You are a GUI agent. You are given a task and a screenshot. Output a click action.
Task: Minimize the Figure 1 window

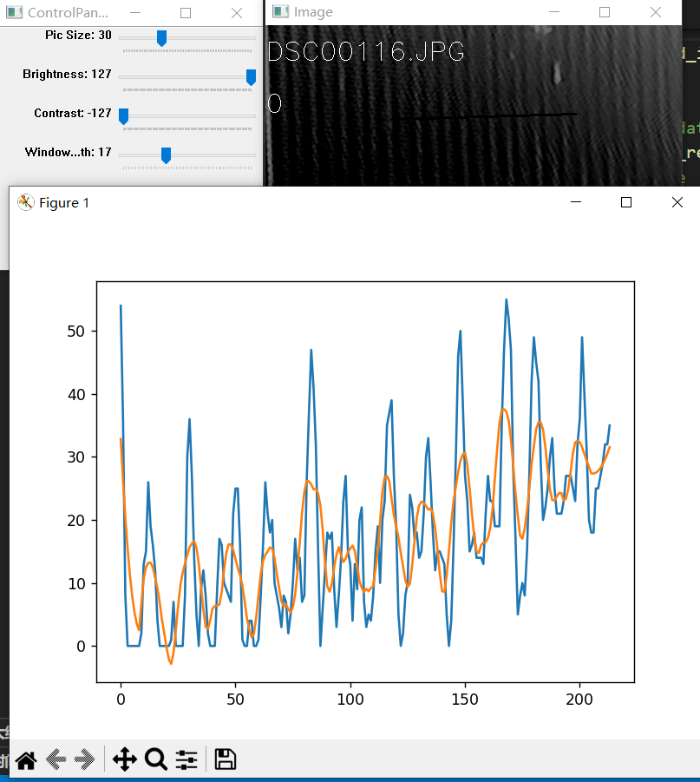pos(576,202)
